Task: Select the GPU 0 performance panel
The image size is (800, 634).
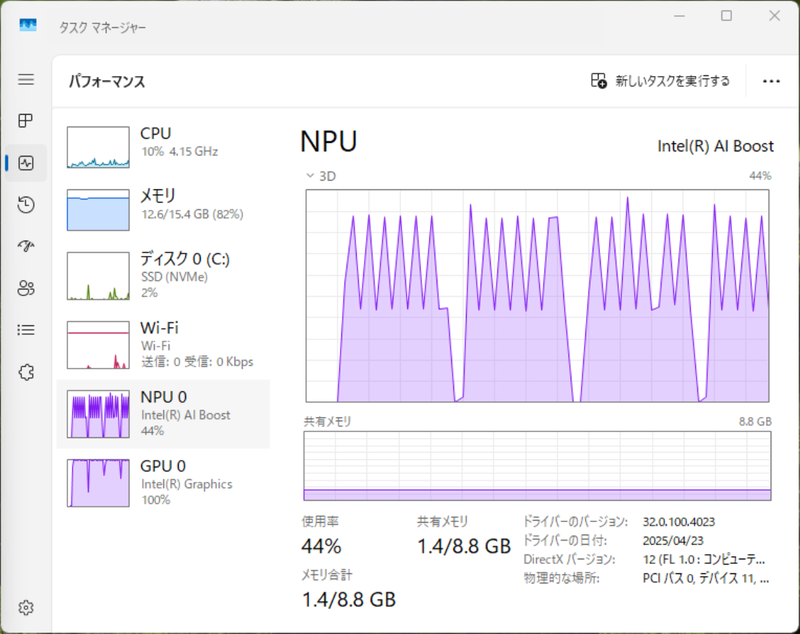Action: (x=165, y=481)
